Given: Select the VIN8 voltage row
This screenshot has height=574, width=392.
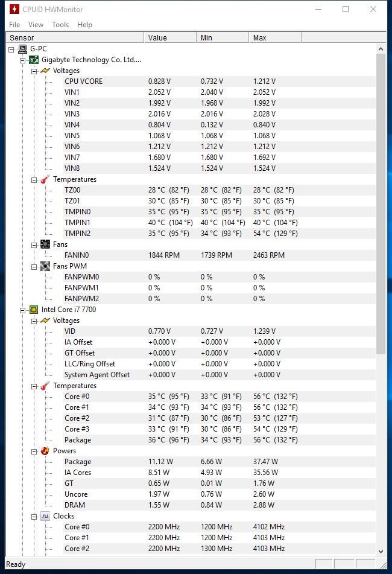Looking at the screenshot, I should [x=220, y=168].
